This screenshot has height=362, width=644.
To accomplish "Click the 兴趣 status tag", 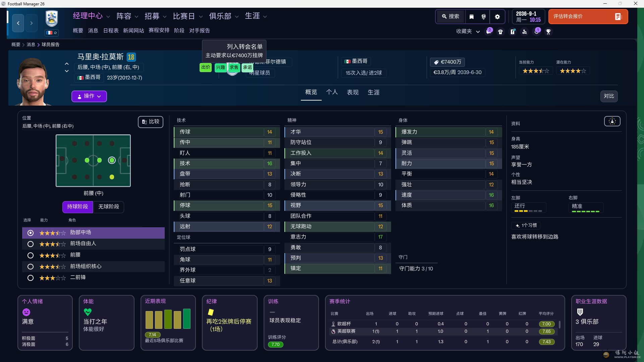I will pyautogui.click(x=220, y=67).
